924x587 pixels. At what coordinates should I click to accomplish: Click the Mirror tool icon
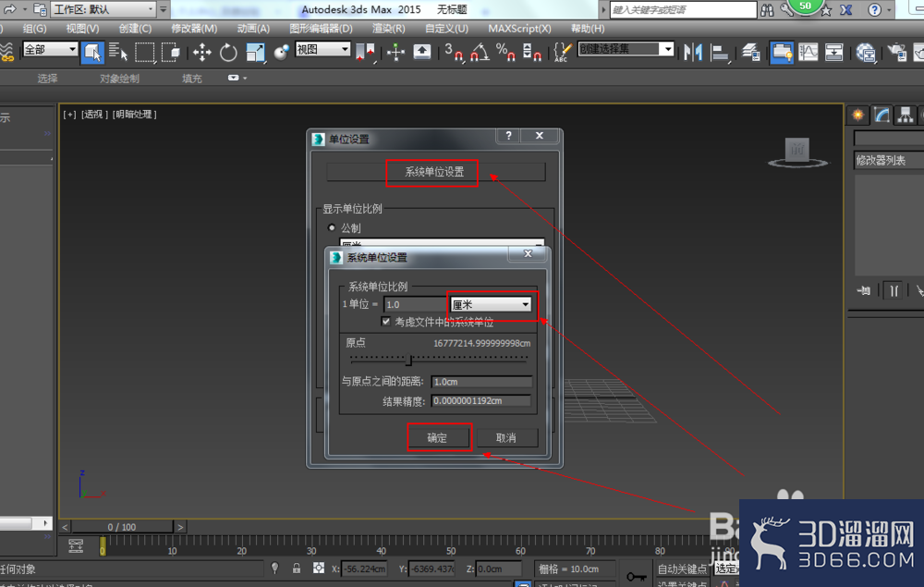coord(693,53)
